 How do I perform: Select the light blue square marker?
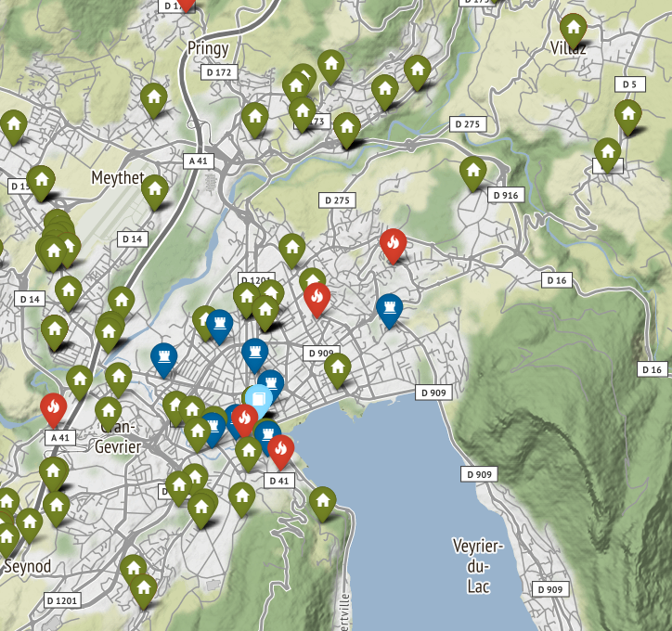point(259,402)
